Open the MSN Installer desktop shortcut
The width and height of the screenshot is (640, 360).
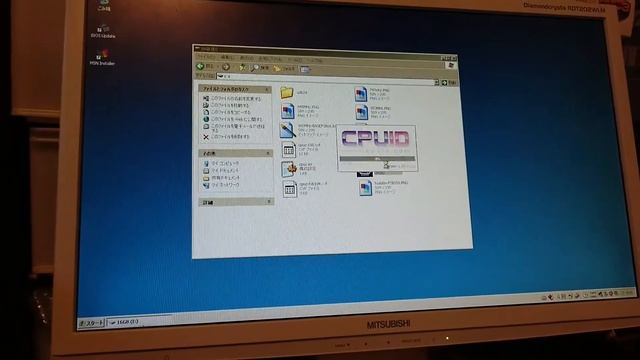(102, 58)
